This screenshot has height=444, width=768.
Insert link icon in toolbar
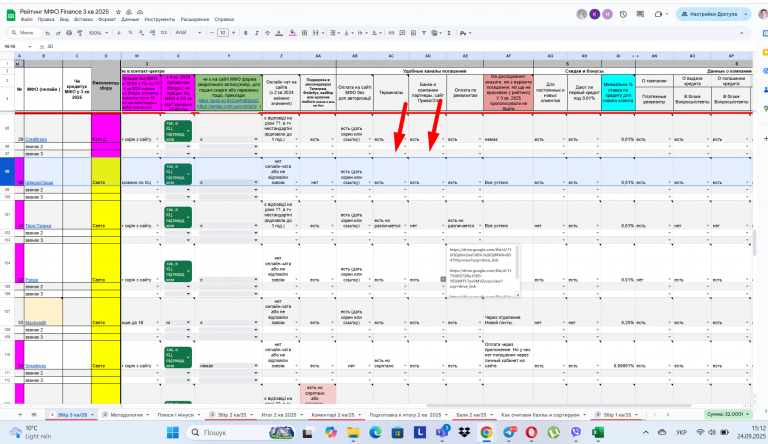coord(391,33)
